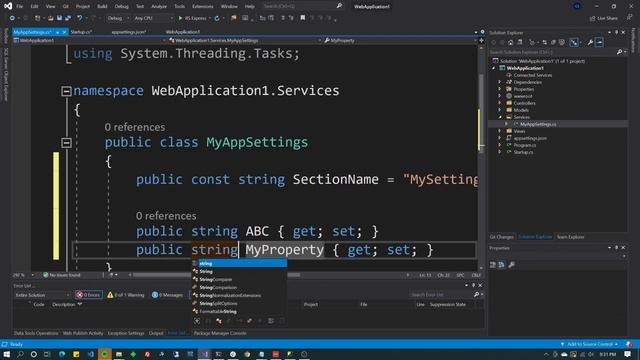640x360 pixels.
Task: Open the WebApplication1 project navigation dropdown
Action: pos(89,40)
